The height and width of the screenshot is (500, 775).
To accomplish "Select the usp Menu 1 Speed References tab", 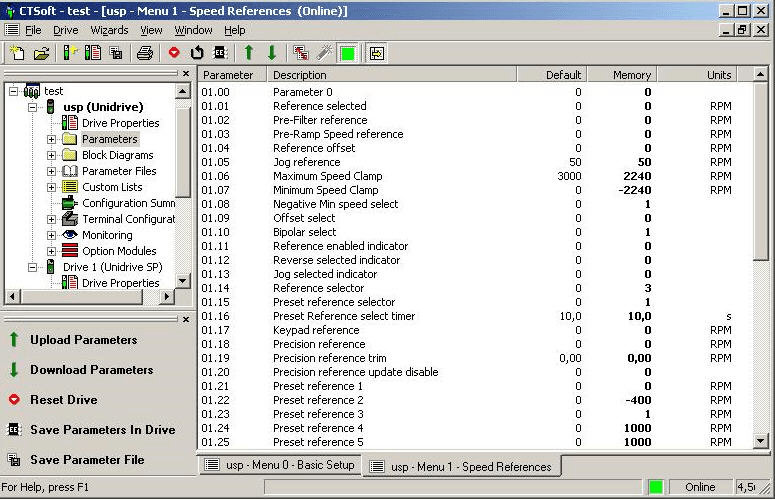I will tap(462, 466).
